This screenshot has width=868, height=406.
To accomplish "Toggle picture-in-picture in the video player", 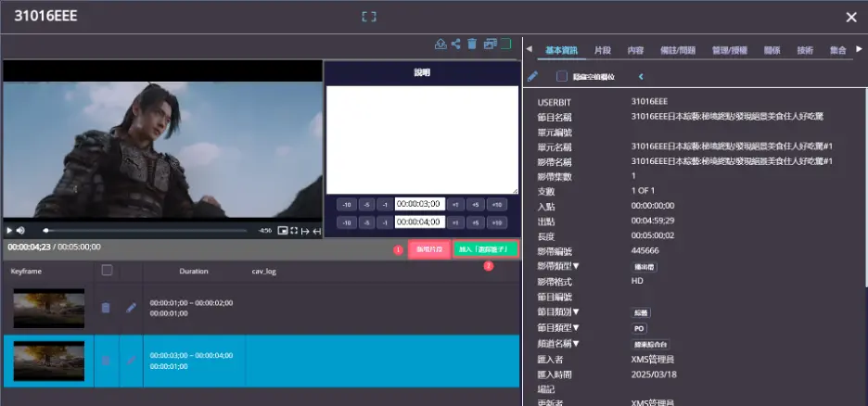I will pyautogui.click(x=282, y=230).
